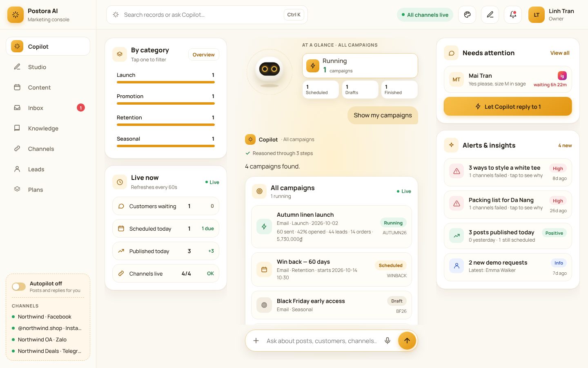The image size is (588, 368).
Task: Open the Packing list for Da Nang alert
Action: 508,205
